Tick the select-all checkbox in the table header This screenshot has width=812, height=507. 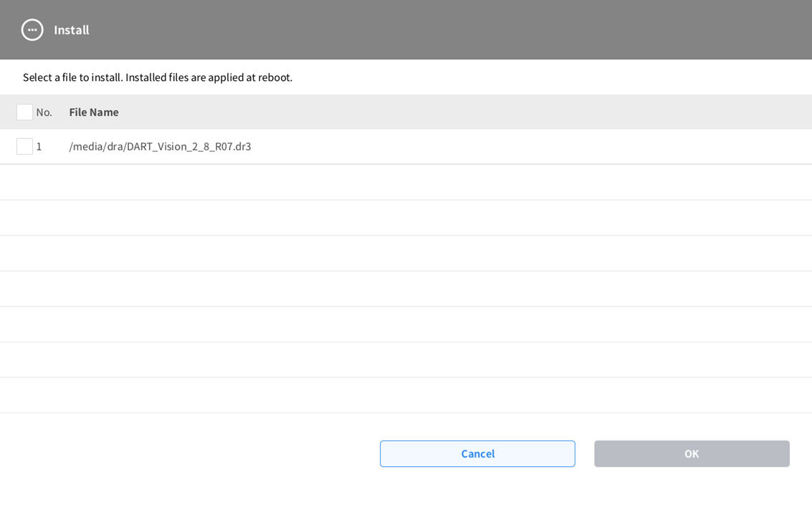24,112
